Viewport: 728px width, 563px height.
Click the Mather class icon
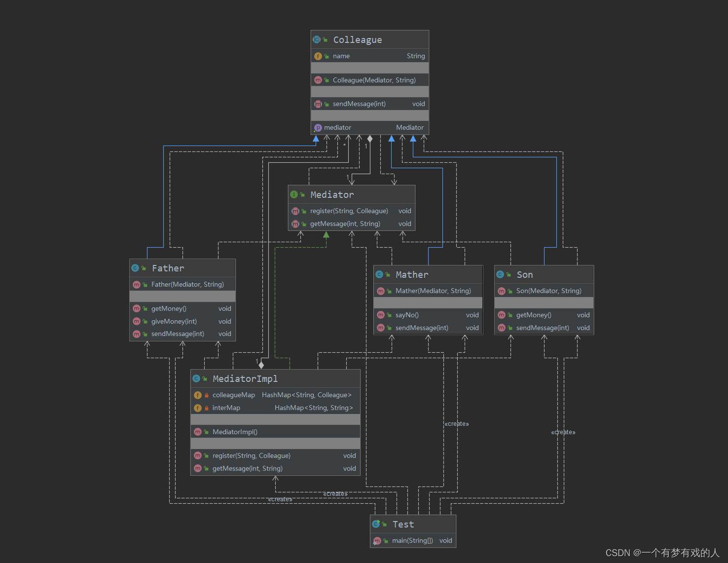[x=379, y=274]
